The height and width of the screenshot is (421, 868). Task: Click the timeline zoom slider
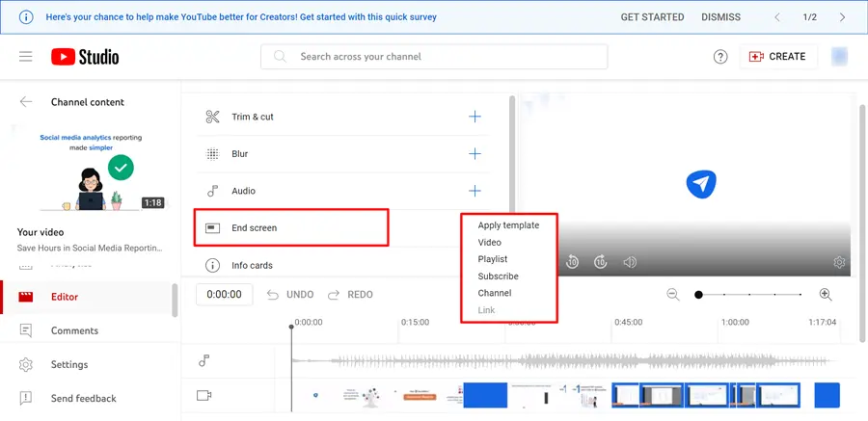pyautogui.click(x=749, y=295)
